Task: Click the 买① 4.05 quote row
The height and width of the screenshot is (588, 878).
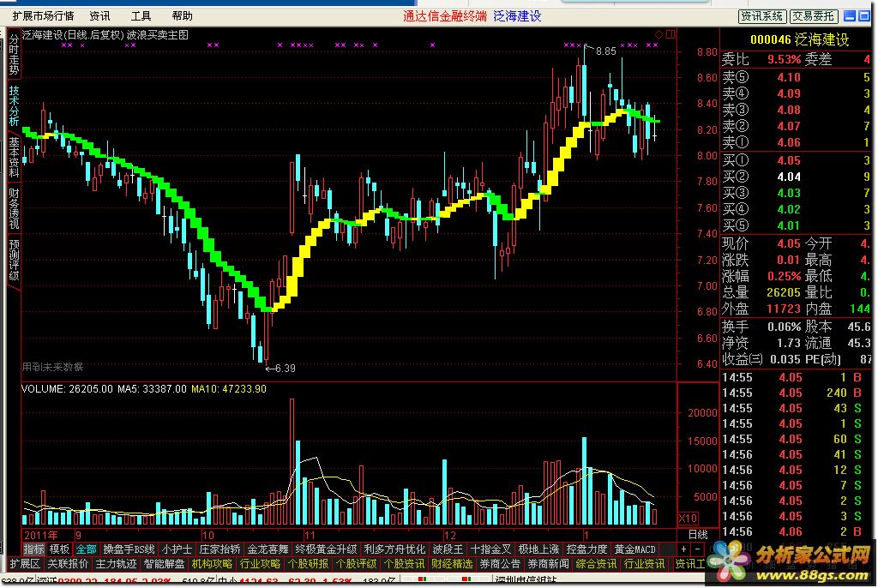Action: point(796,160)
